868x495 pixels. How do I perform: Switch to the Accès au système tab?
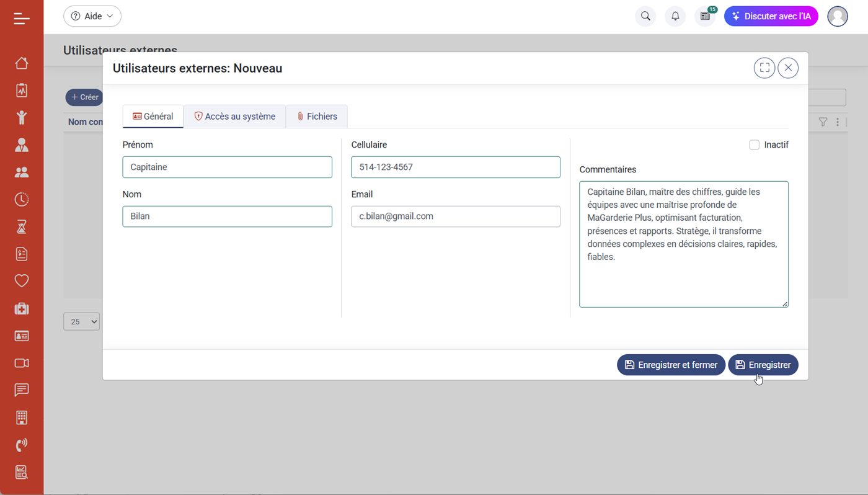coord(234,116)
